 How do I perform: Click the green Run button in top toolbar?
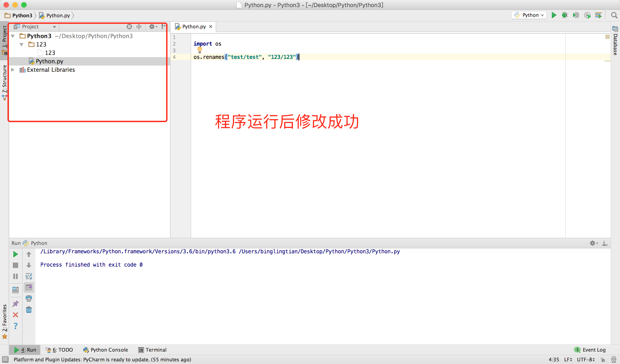tap(554, 15)
